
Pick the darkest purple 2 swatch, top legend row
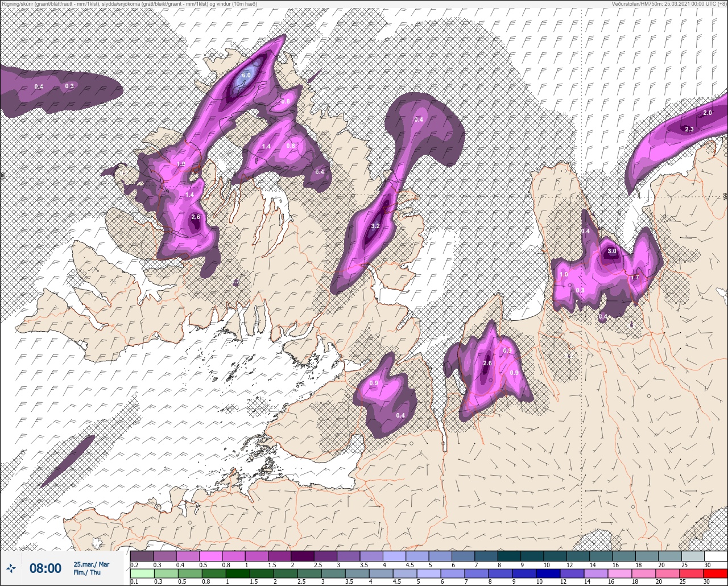(302, 555)
